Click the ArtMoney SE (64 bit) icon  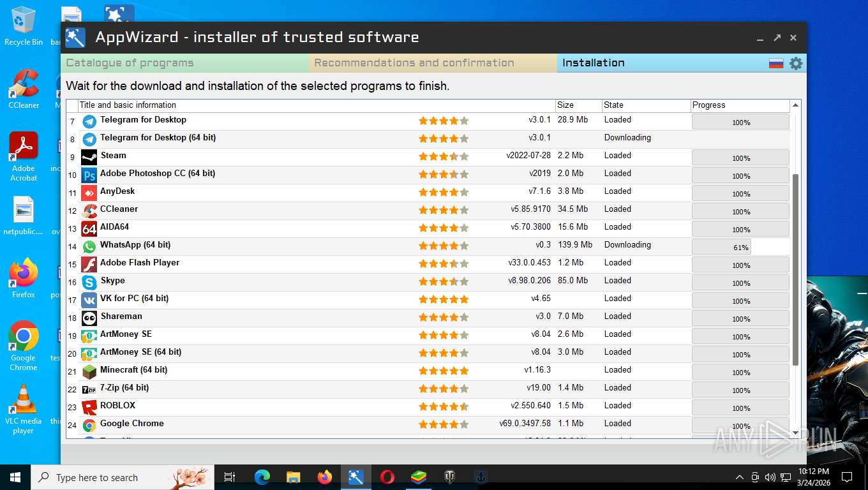tap(89, 353)
